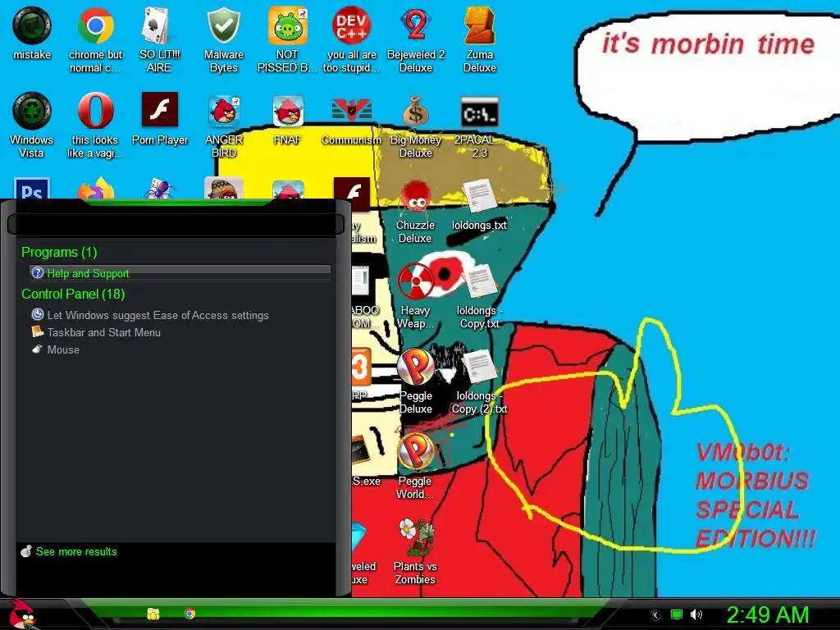Click the 'Control Panel (18)' heading
The height and width of the screenshot is (630, 840).
(73, 294)
